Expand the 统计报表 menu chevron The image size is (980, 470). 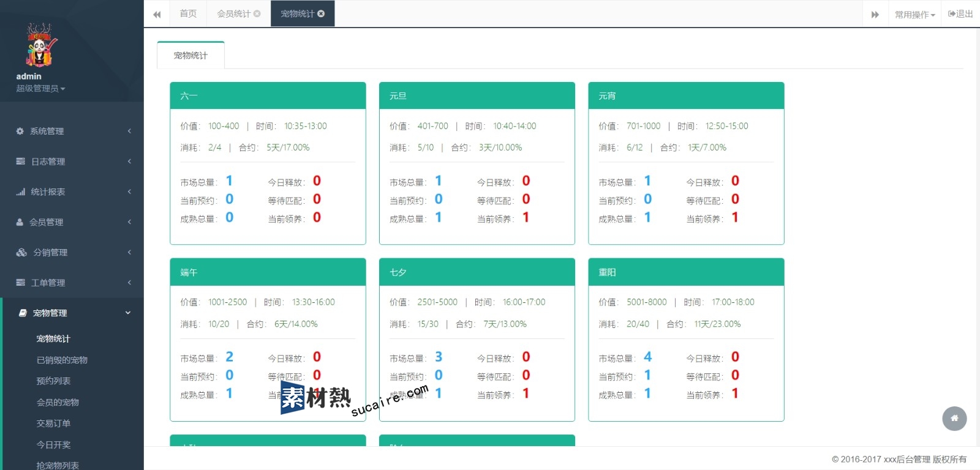(129, 192)
